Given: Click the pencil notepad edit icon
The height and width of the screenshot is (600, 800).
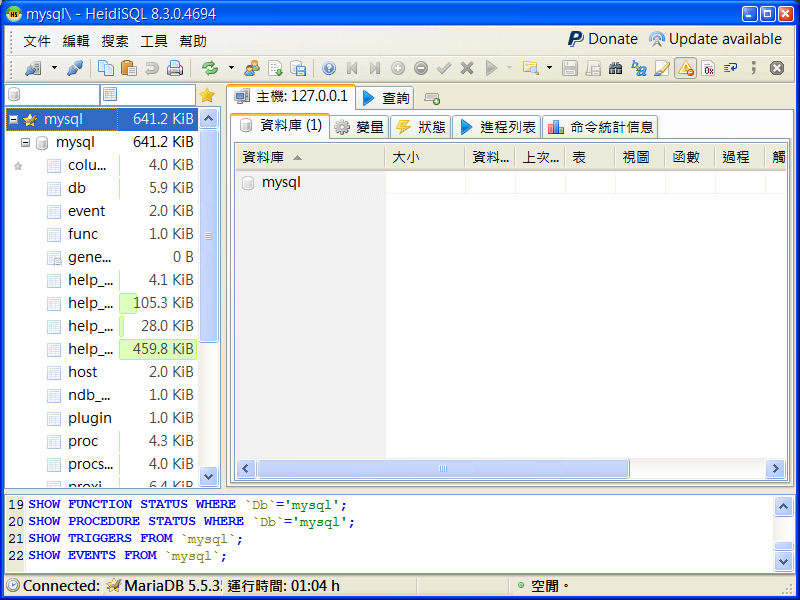Looking at the screenshot, I should pyautogui.click(x=661, y=68).
